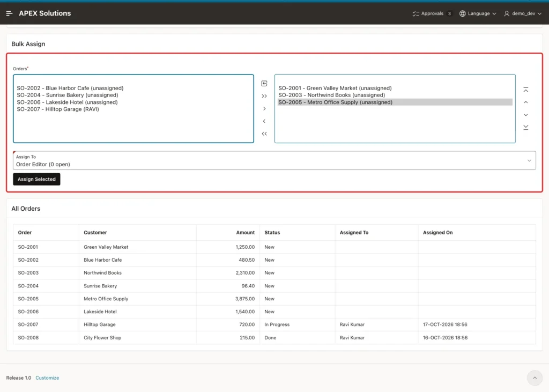549x392 pixels.
Task: Click the shuttle Reset icon
Action: click(264, 83)
